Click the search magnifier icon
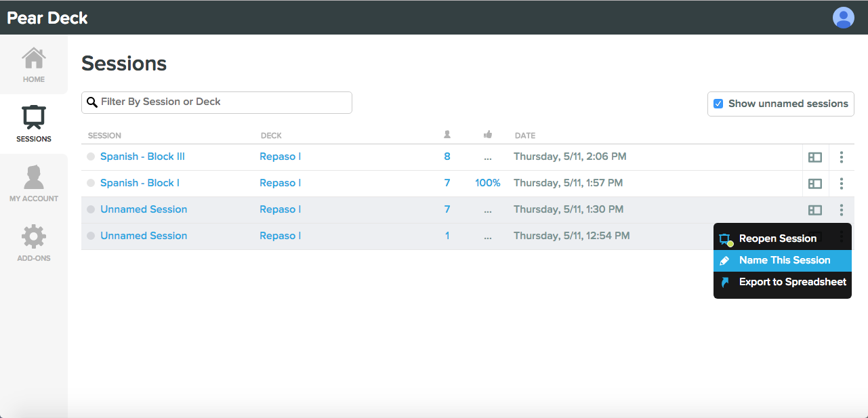This screenshot has width=868, height=418. [x=92, y=102]
